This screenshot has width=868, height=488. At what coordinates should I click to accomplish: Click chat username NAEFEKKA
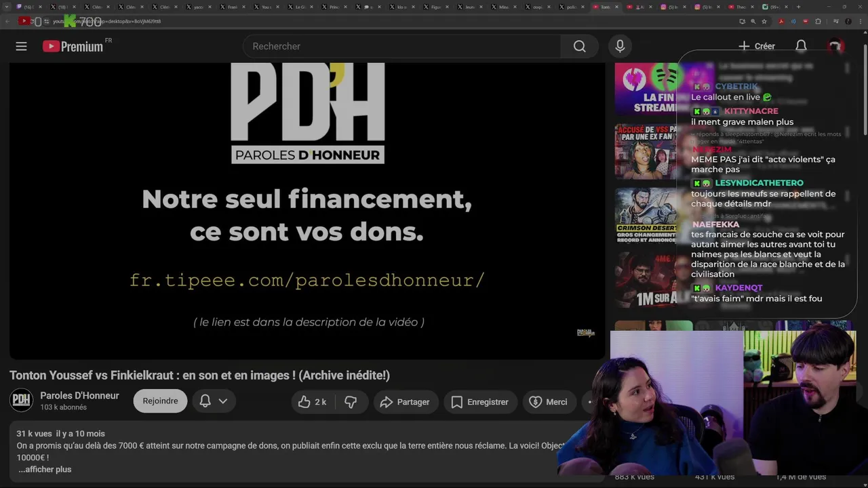716,224
